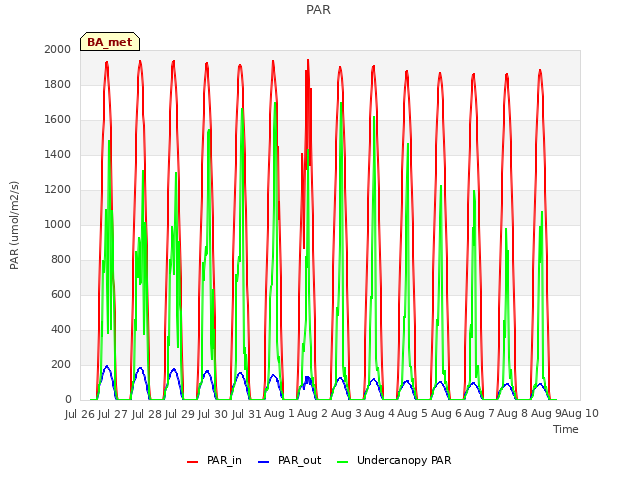Click the 800 y-axis tick label
Viewport: 640px width, 480px height.
click(x=61, y=260)
